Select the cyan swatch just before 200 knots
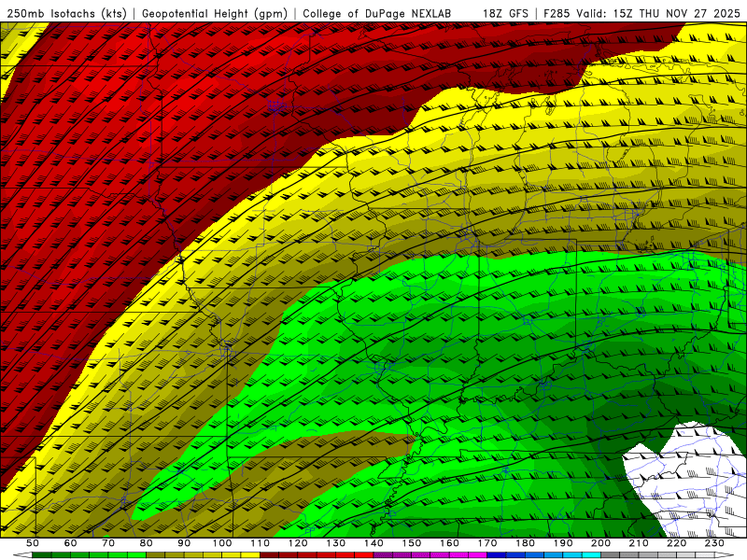 pyautogui.click(x=591, y=555)
